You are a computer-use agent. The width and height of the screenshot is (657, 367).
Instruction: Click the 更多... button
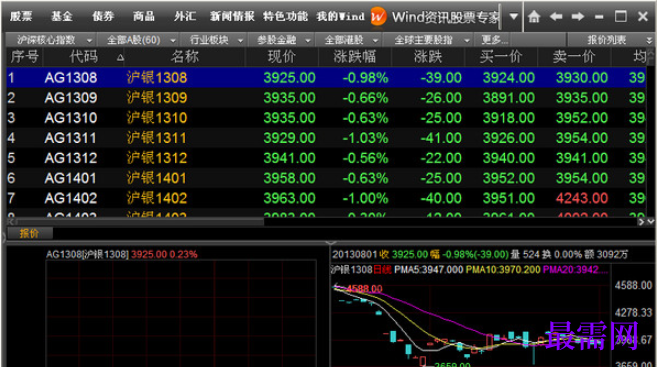click(x=494, y=40)
